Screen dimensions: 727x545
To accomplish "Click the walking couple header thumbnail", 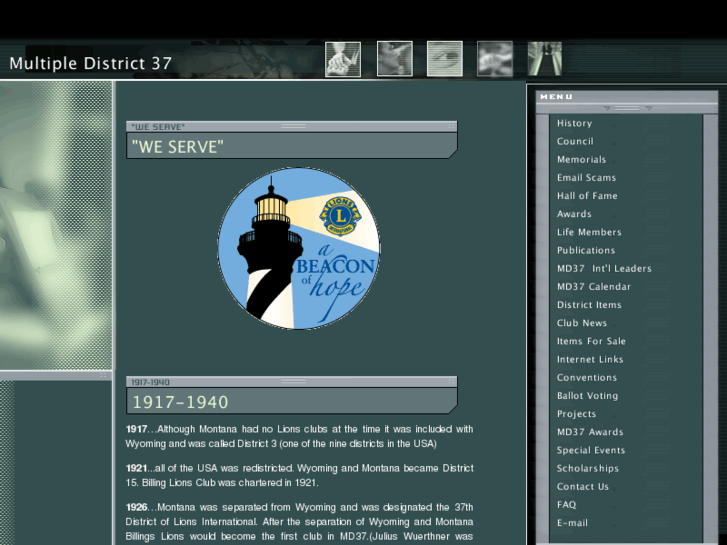I will pyautogui.click(x=545, y=59).
